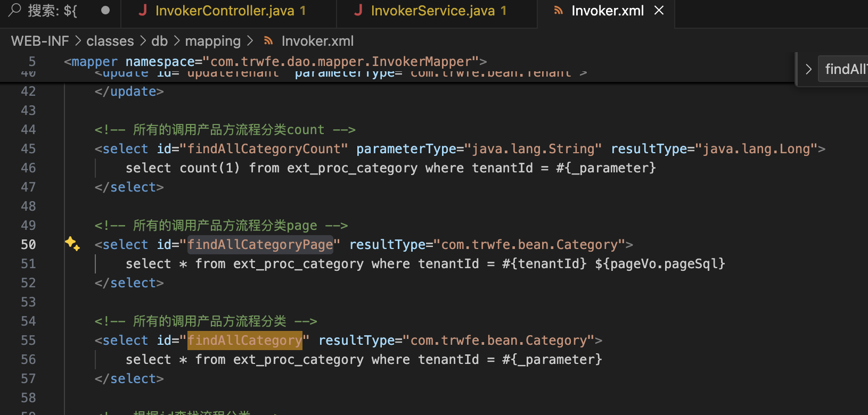Click the Java icon on the InvokerService.java tab
The image size is (868, 415).
pos(358,10)
